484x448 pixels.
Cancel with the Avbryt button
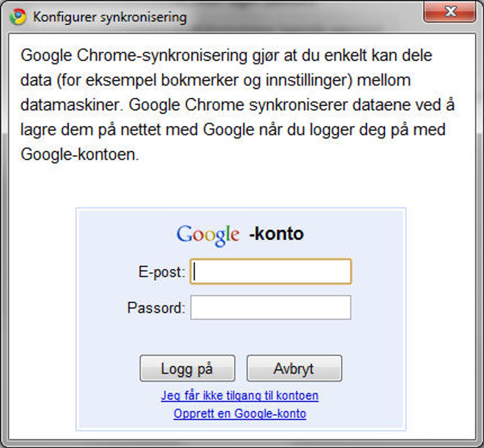(x=294, y=368)
